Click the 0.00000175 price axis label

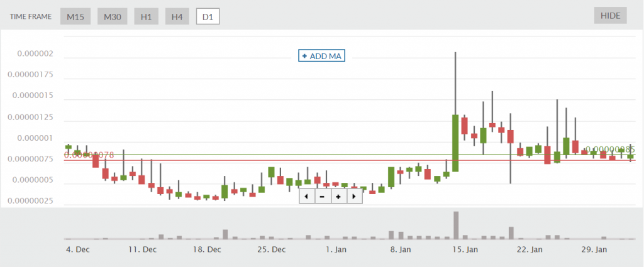click(x=31, y=75)
